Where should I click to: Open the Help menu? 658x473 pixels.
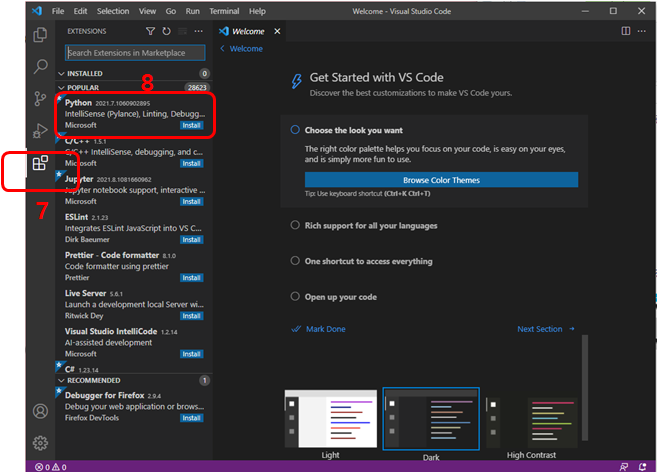click(257, 11)
